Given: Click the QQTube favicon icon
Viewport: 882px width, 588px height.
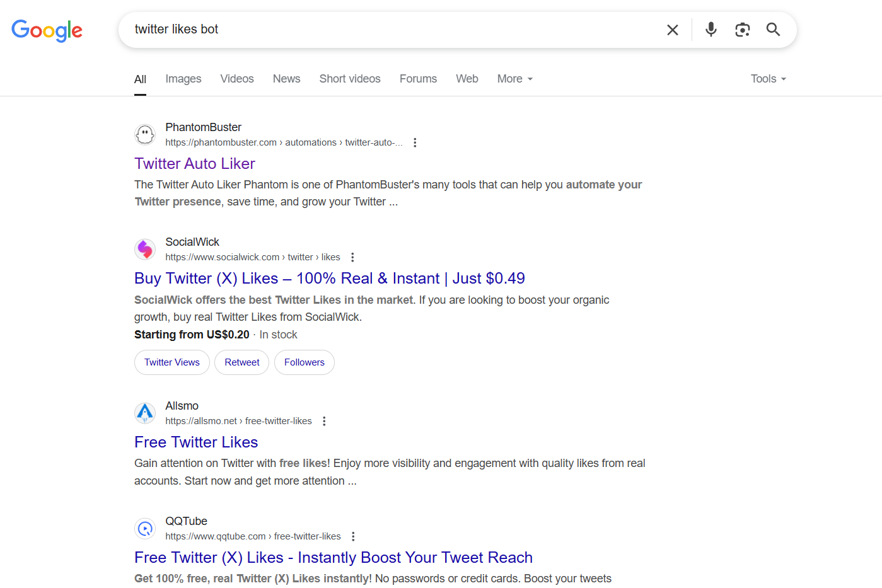Looking at the screenshot, I should point(145,529).
